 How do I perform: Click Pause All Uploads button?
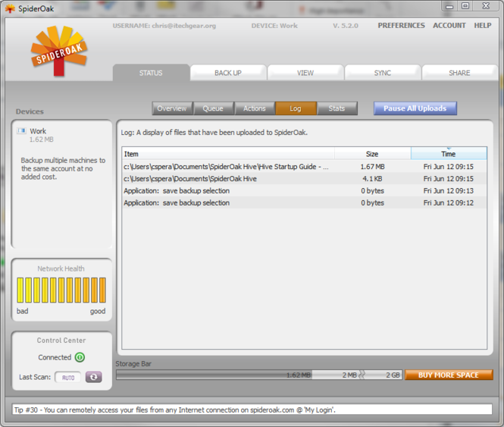[415, 108]
